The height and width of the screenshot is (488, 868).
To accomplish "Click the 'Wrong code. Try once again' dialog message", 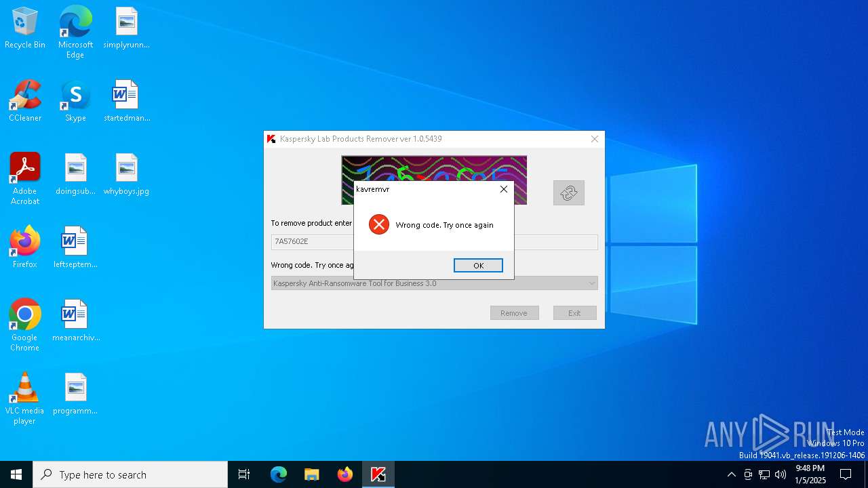I will [445, 225].
